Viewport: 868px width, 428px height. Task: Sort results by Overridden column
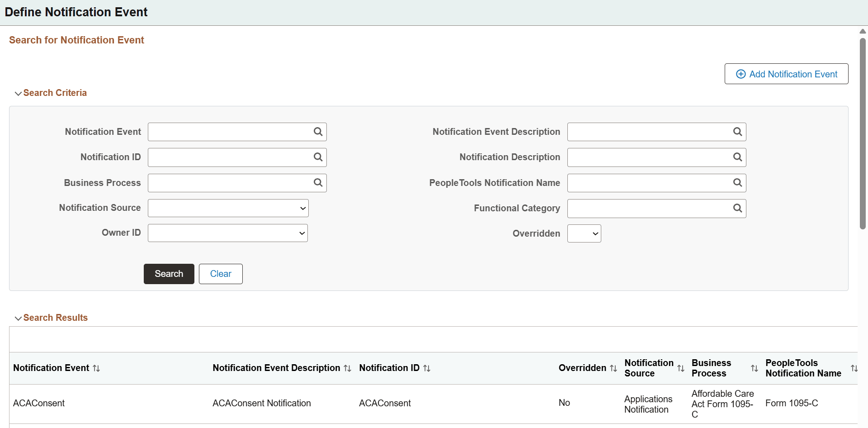(x=613, y=368)
